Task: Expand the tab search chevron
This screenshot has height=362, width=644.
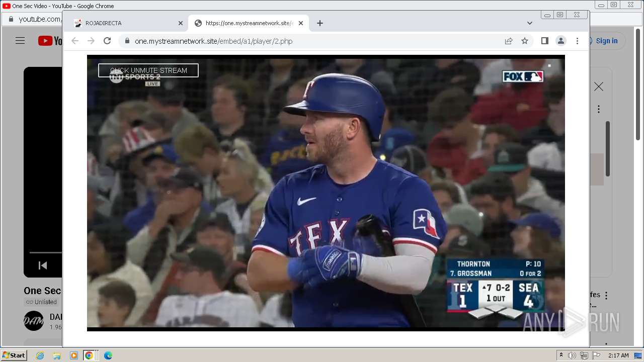Action: [530, 23]
